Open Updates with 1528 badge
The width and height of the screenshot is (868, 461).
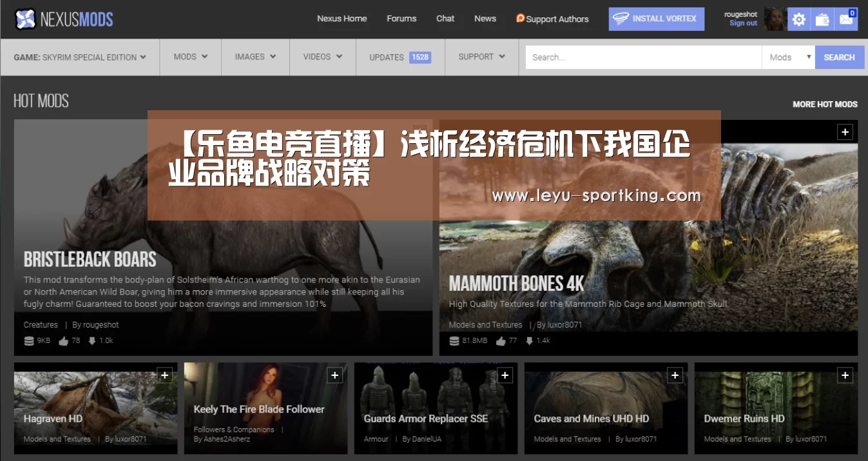(x=400, y=57)
